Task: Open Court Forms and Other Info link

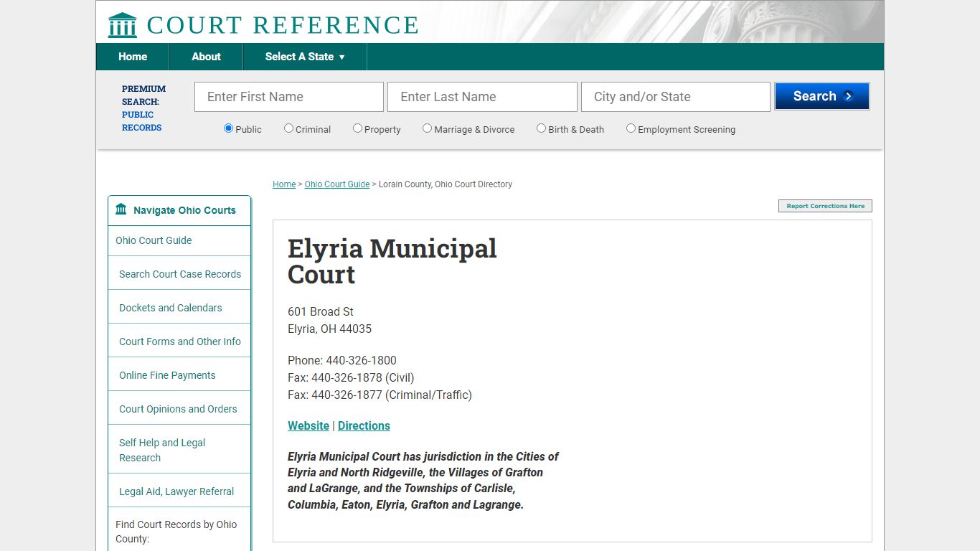Action: point(180,342)
